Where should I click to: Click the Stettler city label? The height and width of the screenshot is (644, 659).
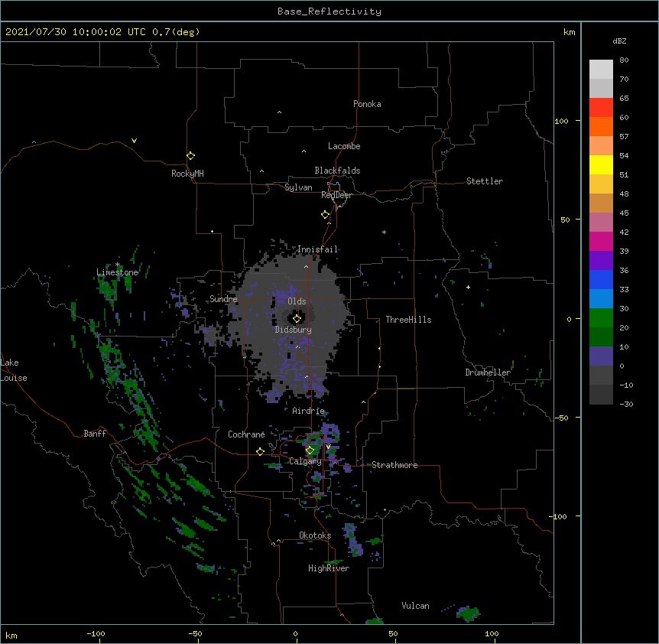485,181
